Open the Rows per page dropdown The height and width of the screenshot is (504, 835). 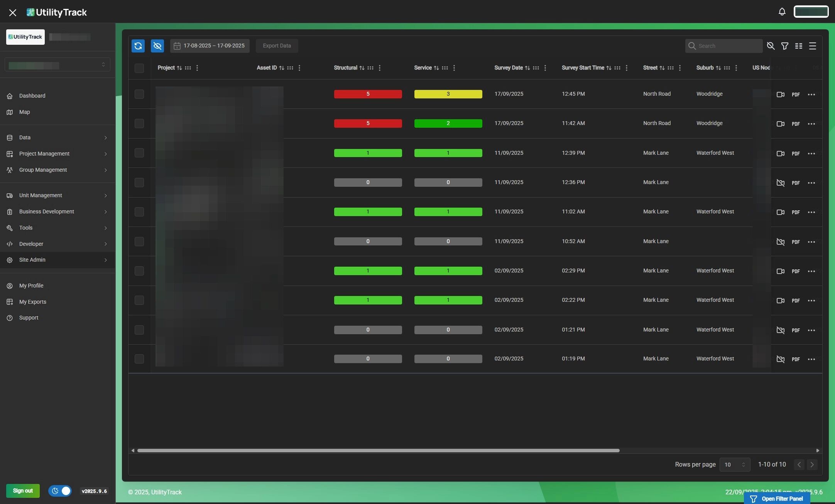[734, 465]
